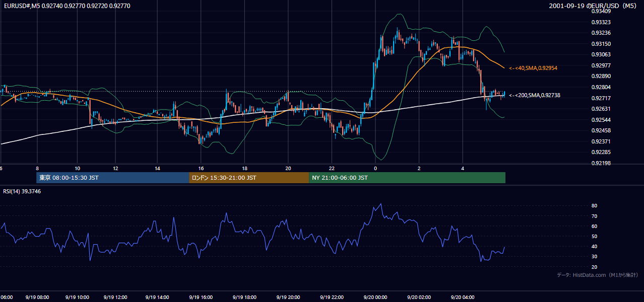Click RSI axis level 70
This screenshot has width=644, height=302.
click(594, 216)
